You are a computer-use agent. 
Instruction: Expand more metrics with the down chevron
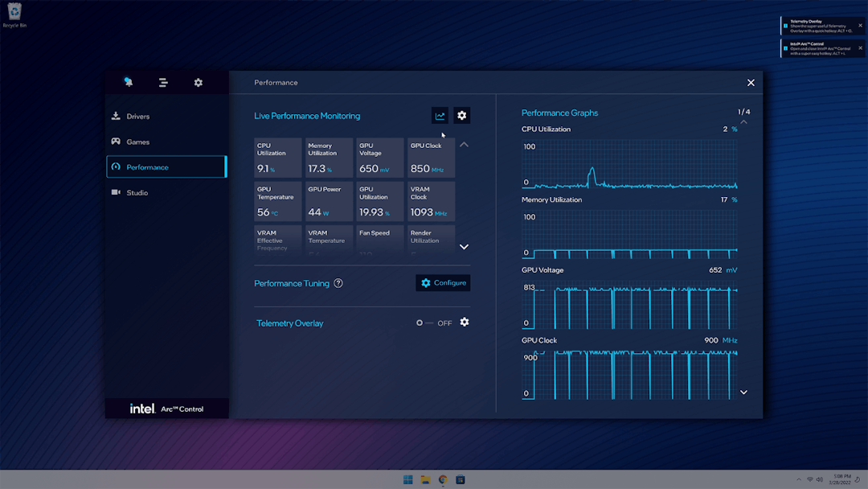click(x=464, y=246)
